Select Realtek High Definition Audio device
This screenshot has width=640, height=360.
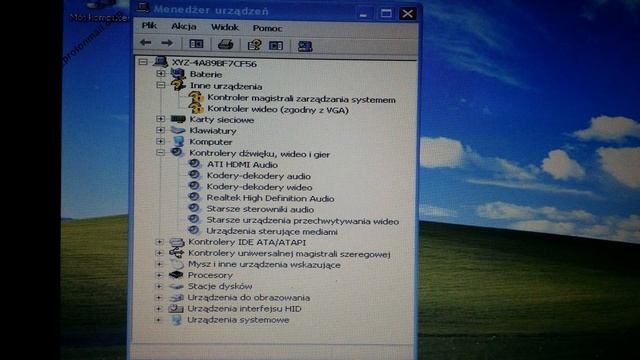270,198
